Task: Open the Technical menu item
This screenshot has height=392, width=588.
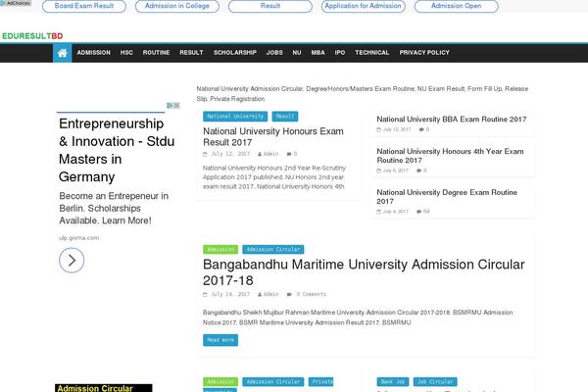Action: tap(371, 53)
